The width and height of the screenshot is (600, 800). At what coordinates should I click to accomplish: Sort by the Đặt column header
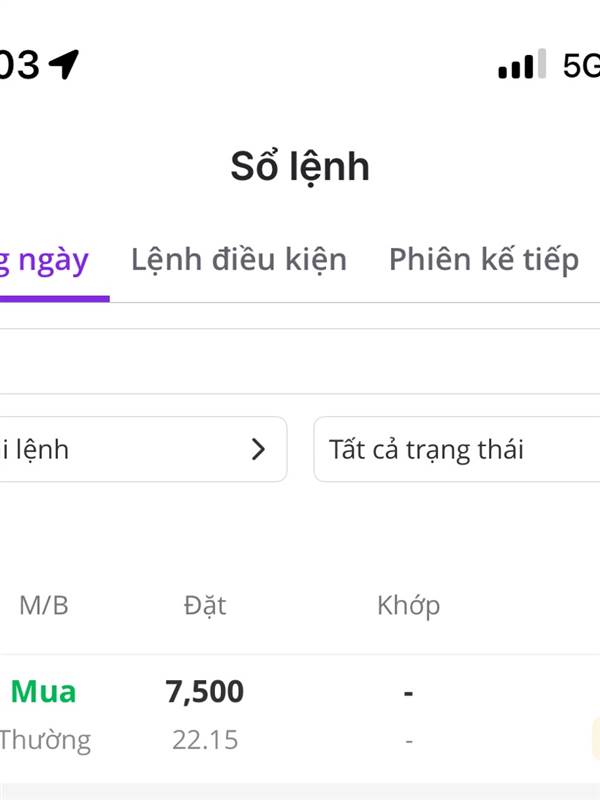click(x=205, y=605)
